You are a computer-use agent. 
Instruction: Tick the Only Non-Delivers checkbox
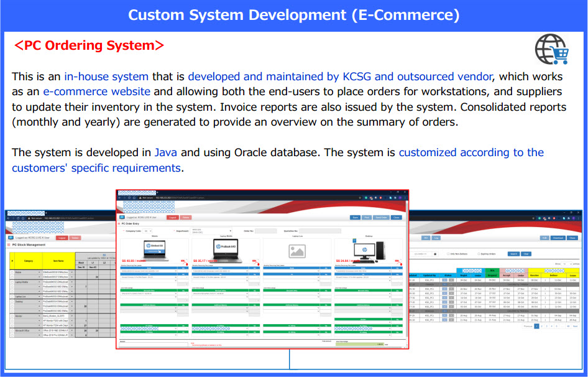pyautogui.click(x=449, y=254)
